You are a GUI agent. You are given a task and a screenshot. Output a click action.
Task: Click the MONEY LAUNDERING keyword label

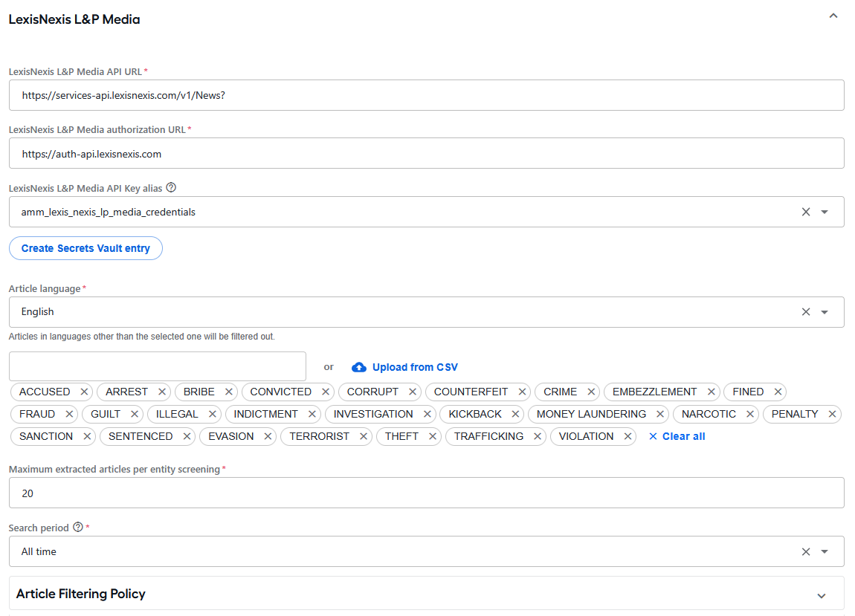click(591, 415)
